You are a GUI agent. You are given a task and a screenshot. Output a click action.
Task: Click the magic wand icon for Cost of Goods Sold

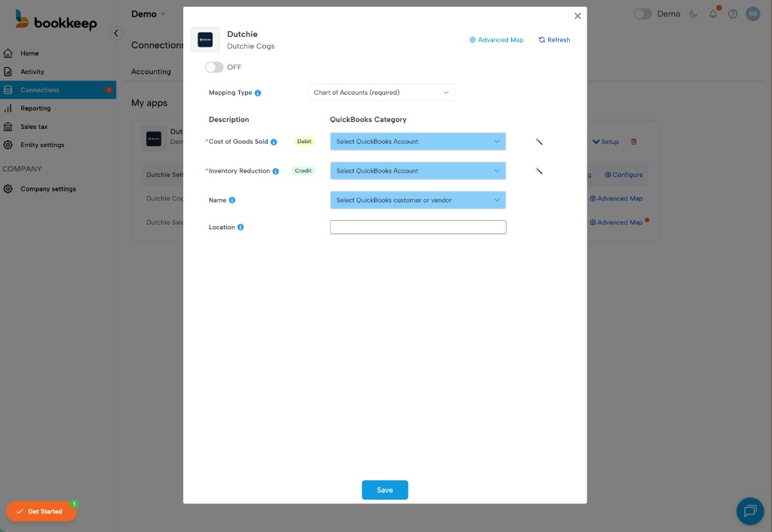539,142
